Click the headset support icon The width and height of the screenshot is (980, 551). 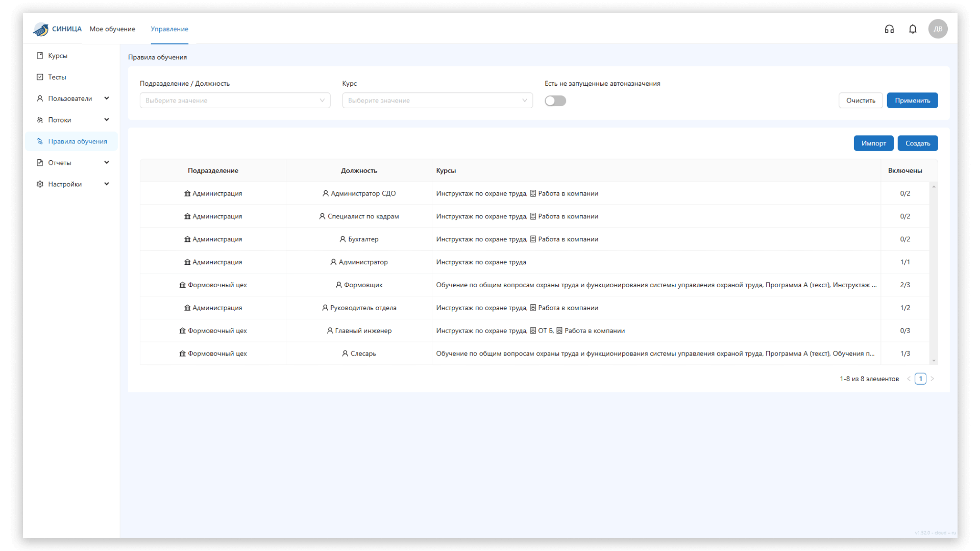(889, 29)
